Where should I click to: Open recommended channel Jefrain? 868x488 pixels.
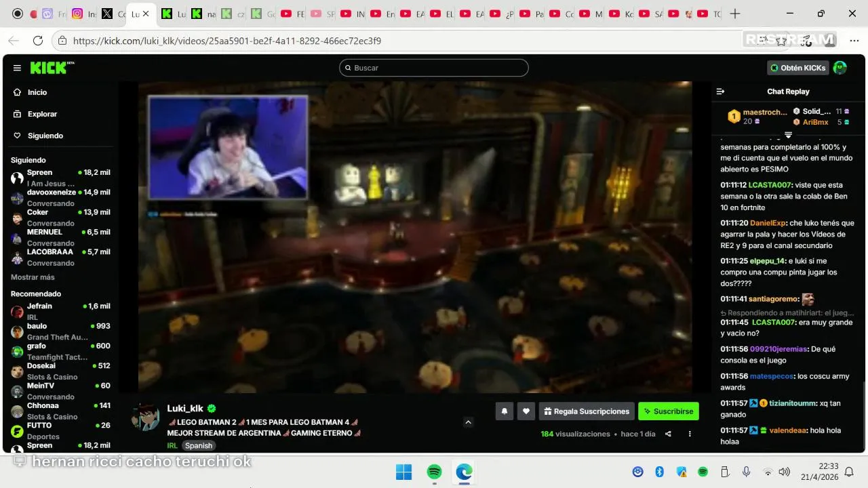click(x=60, y=311)
